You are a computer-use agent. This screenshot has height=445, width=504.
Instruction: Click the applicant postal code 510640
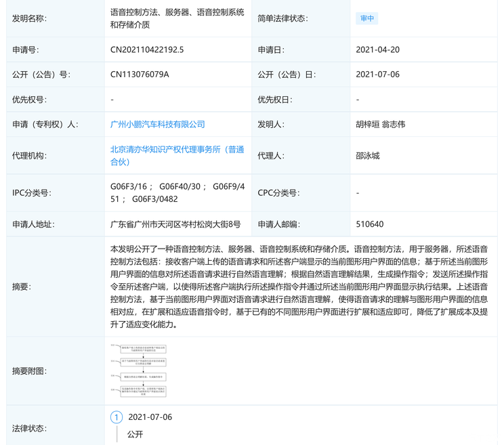370,224
